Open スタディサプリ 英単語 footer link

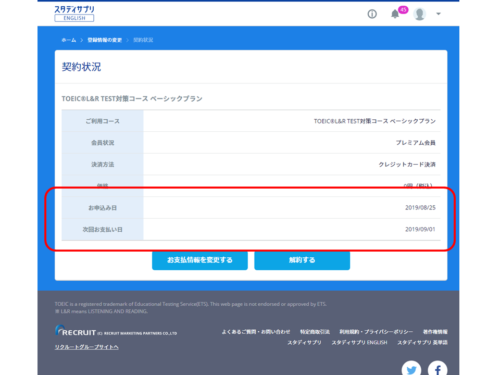423,342
